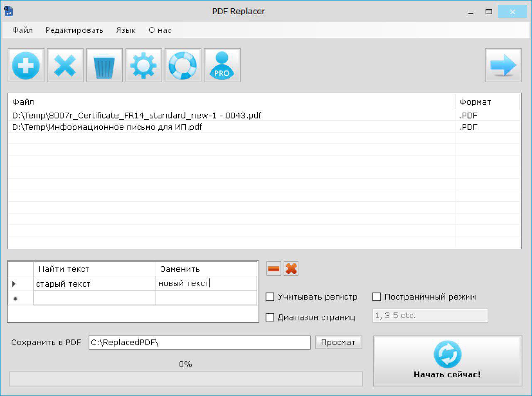Click the progress bar under 0%
The width and height of the screenshot is (532, 396).
coord(186,379)
